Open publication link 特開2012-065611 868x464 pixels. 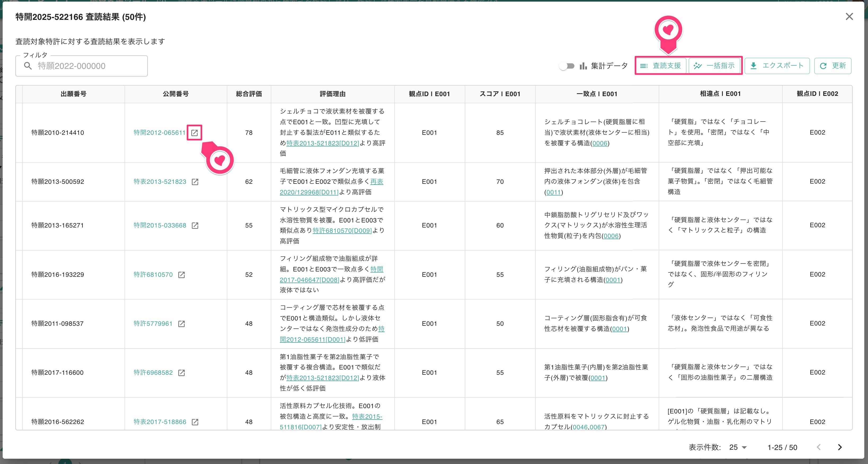pos(160,133)
